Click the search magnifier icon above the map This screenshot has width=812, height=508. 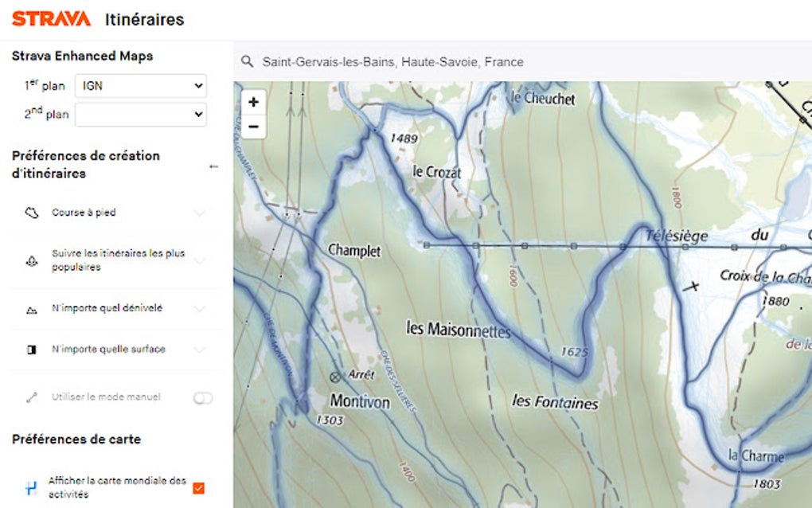click(248, 61)
